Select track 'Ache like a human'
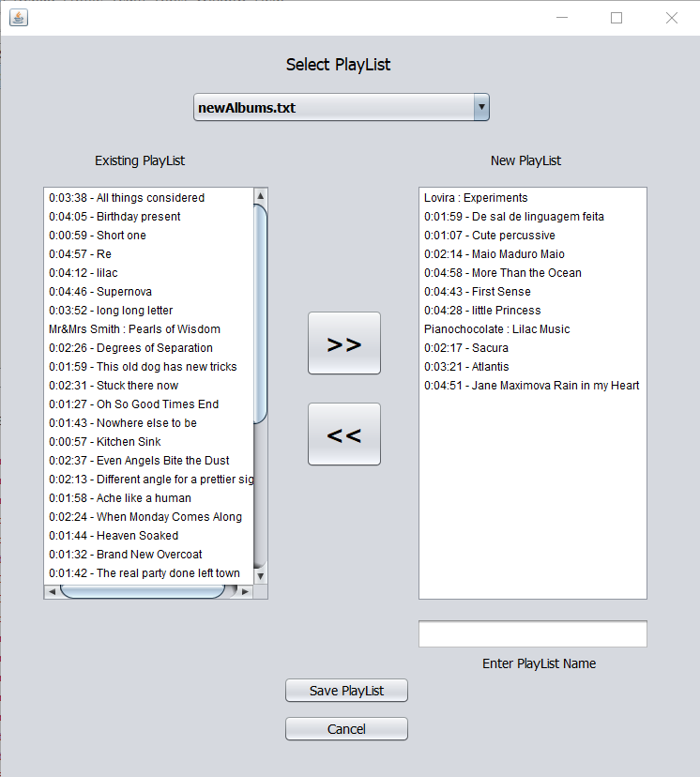The width and height of the screenshot is (700, 777). pos(148,499)
